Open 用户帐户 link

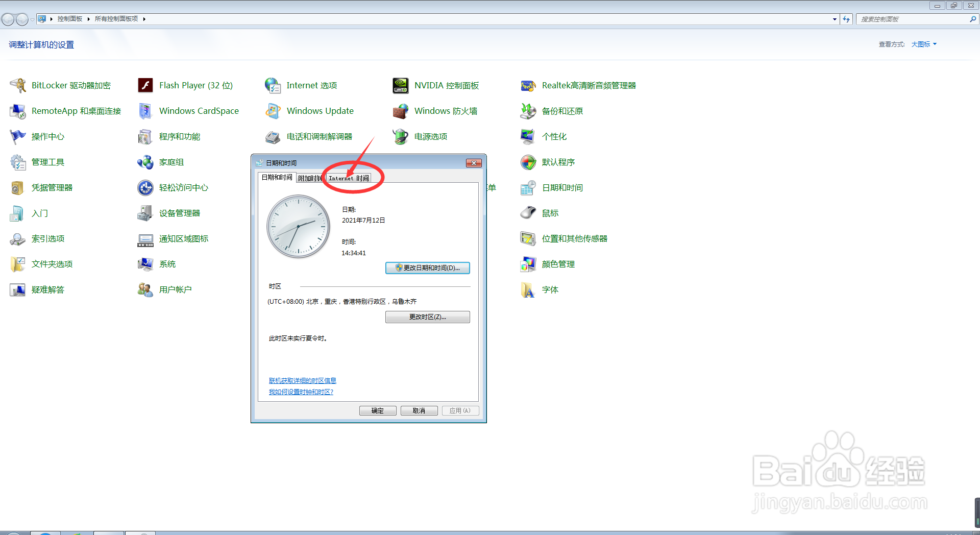[175, 289]
